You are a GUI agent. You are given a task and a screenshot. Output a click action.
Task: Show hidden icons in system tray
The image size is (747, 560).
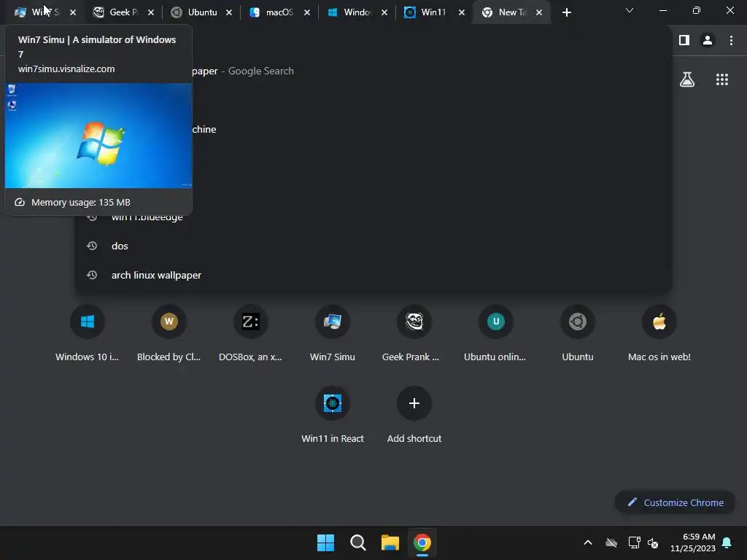(588, 542)
